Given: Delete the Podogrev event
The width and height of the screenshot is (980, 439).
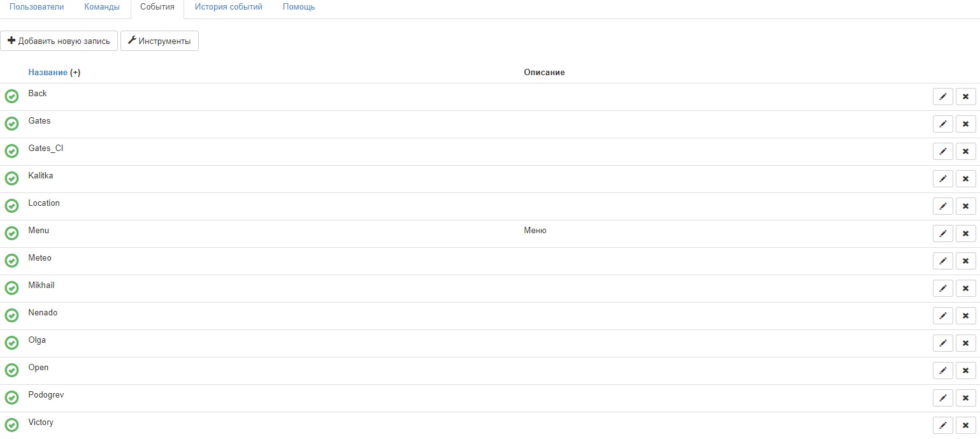Looking at the screenshot, I should point(965,398).
